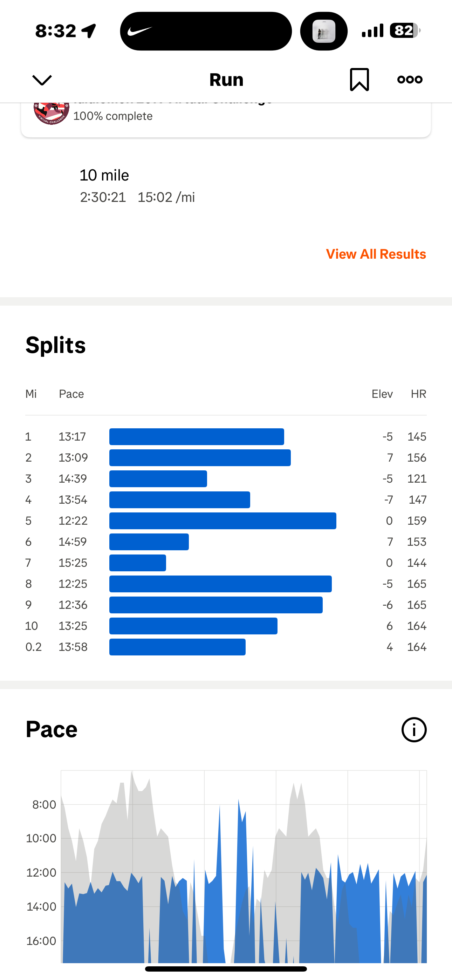Open the three-dot more options menu
452x980 pixels.
tap(410, 80)
